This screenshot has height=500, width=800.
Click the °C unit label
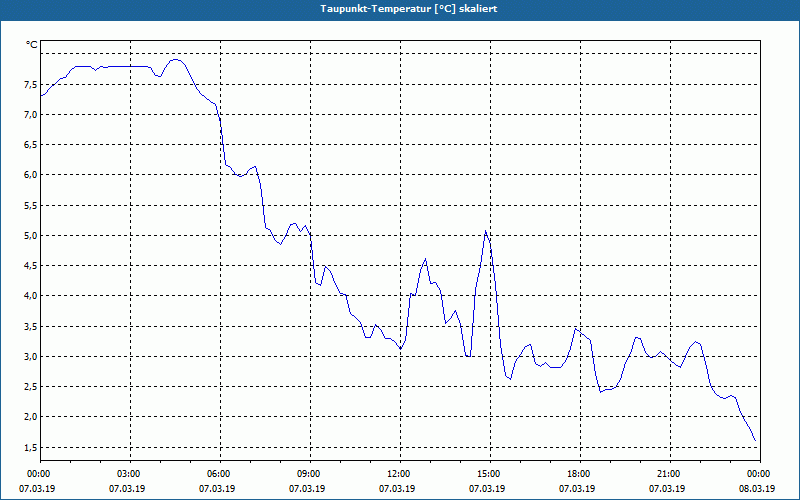click(32, 45)
